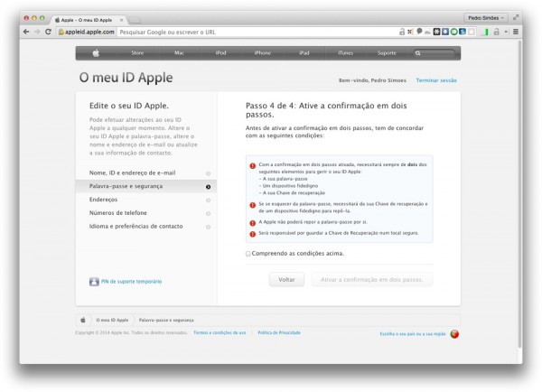Viewport: 542px width, 392px height.
Task: Click 'Bem-vindo, Pedro Simoes' text
Action: tap(372, 80)
